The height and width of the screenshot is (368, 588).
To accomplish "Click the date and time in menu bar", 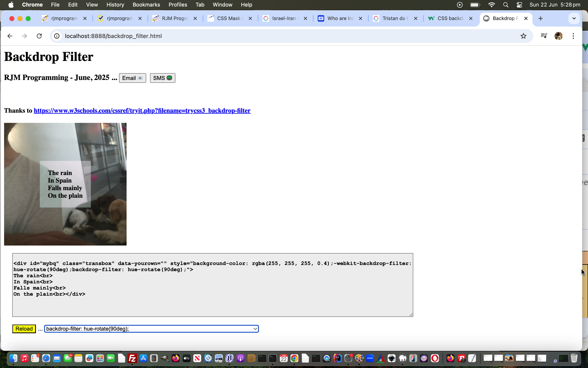I will [555, 5].
